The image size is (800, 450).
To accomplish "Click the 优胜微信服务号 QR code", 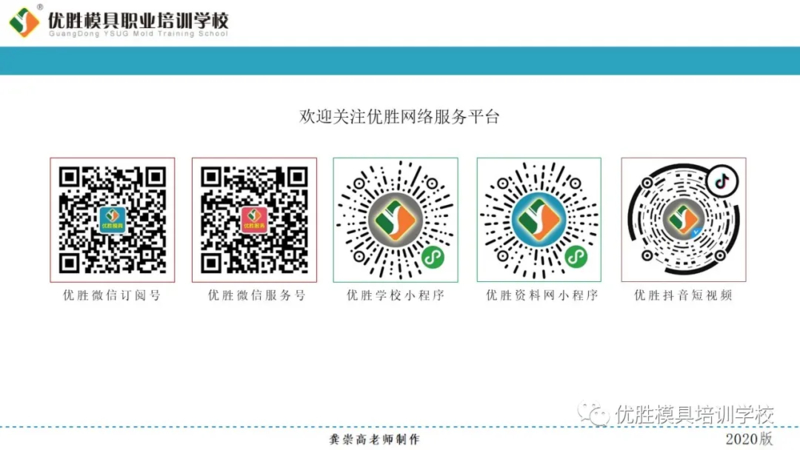I will point(254,220).
